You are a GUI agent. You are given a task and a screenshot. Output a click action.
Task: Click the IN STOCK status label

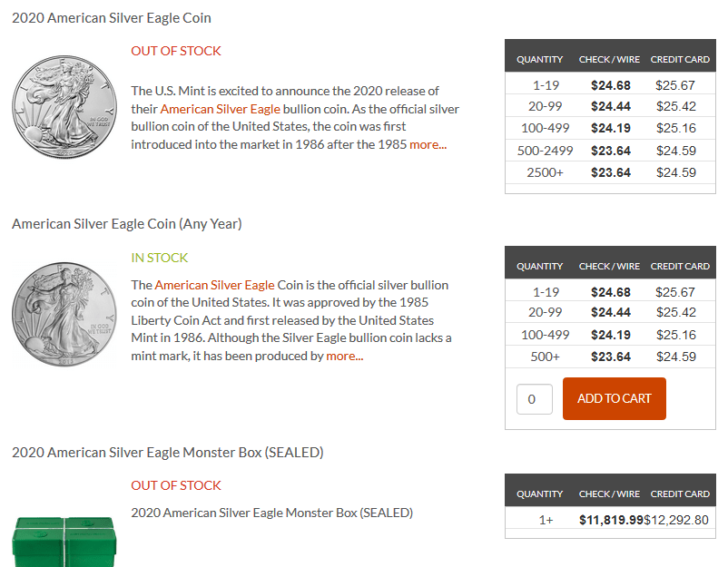point(160,258)
